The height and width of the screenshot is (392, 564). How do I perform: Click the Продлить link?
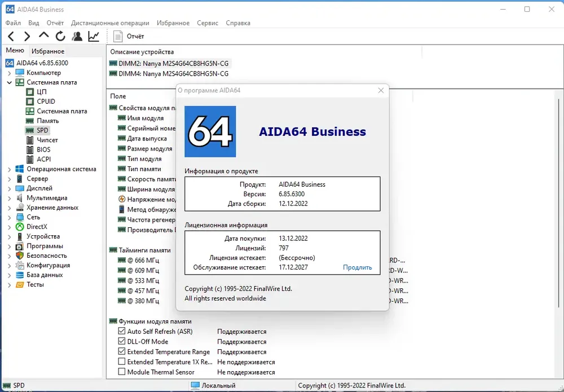click(x=357, y=267)
